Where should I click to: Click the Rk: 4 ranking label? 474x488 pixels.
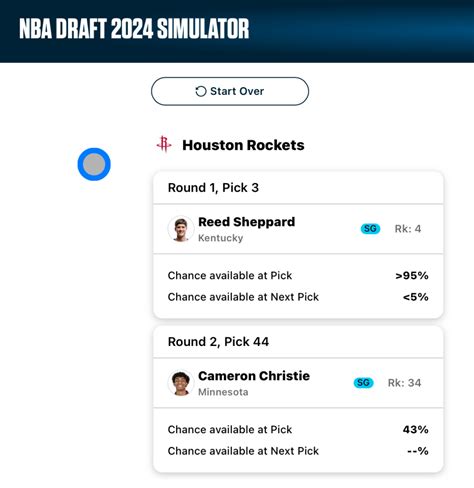pos(408,229)
